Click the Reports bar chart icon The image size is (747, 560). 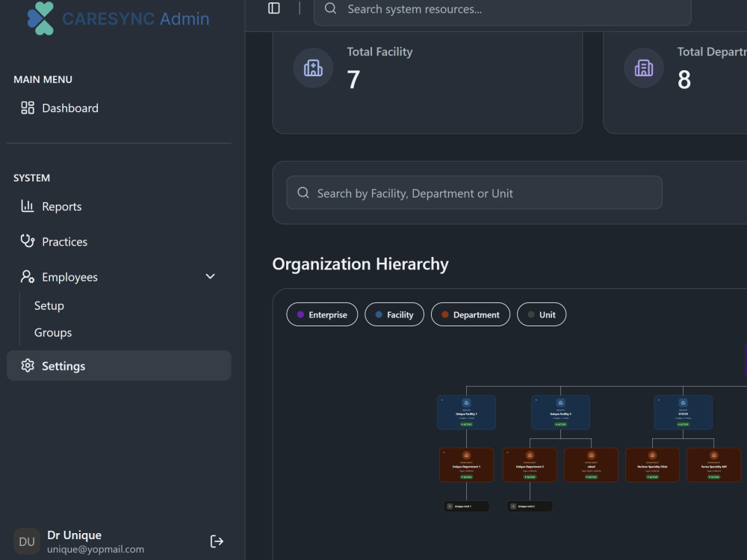coord(28,206)
